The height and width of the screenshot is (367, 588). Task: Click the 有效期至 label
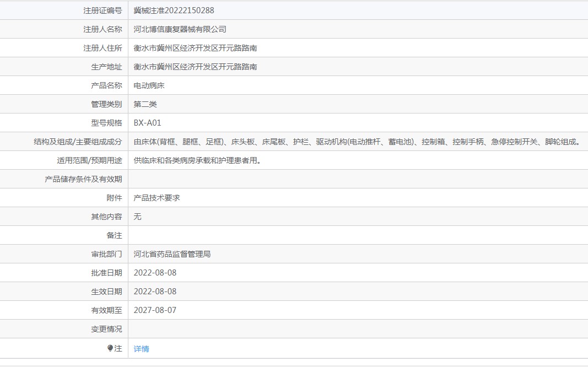pyautogui.click(x=106, y=310)
